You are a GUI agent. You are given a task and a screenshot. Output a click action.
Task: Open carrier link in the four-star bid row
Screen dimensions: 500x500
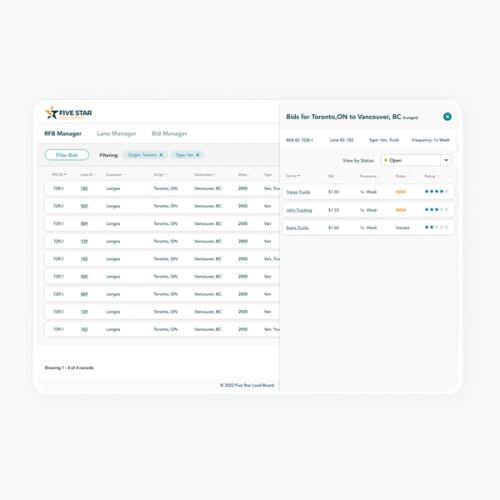click(298, 192)
